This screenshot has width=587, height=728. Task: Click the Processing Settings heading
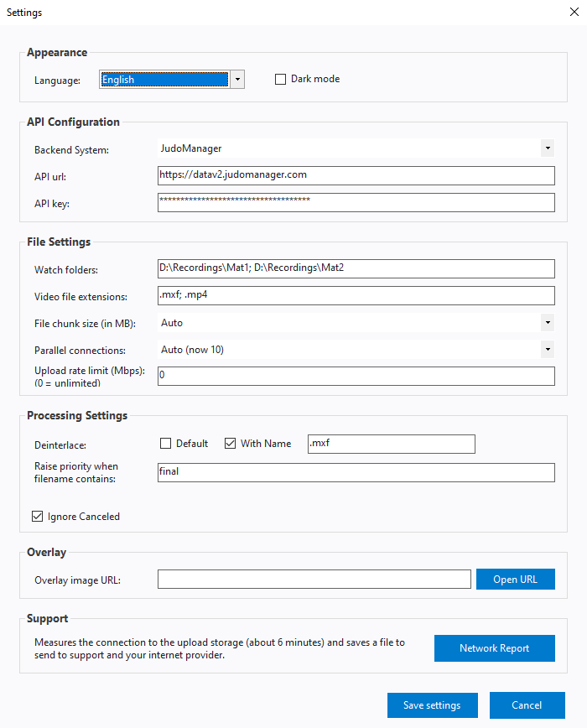pos(77,415)
